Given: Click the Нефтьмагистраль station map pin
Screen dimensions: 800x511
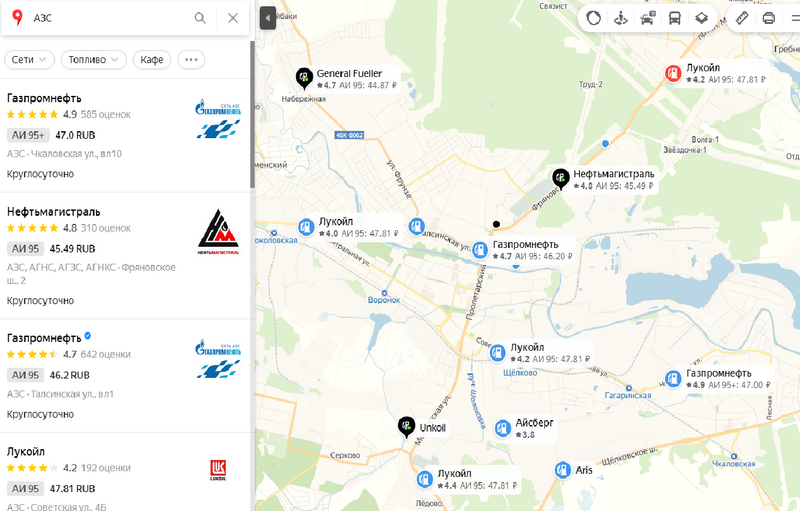Looking at the screenshot, I should point(561,179).
